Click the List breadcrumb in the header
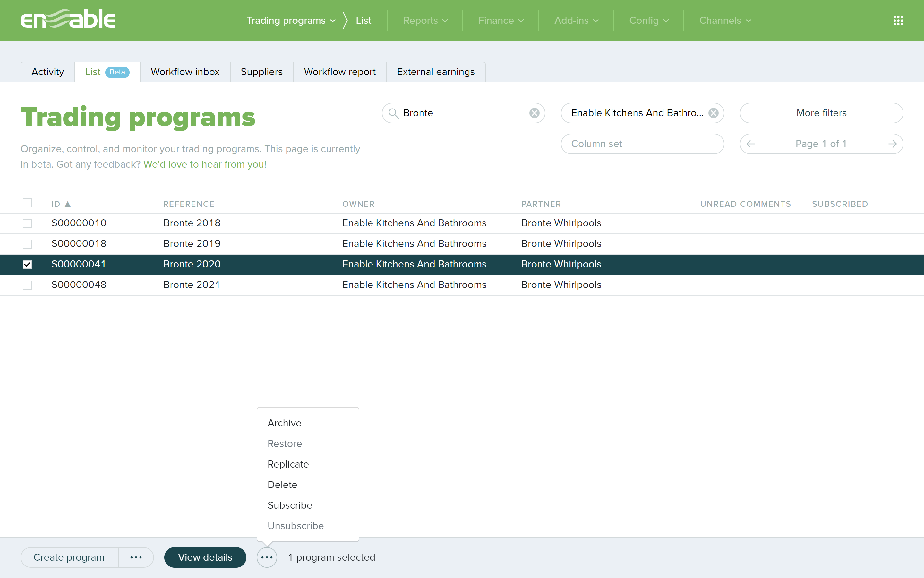This screenshot has height=578, width=924. 364,21
